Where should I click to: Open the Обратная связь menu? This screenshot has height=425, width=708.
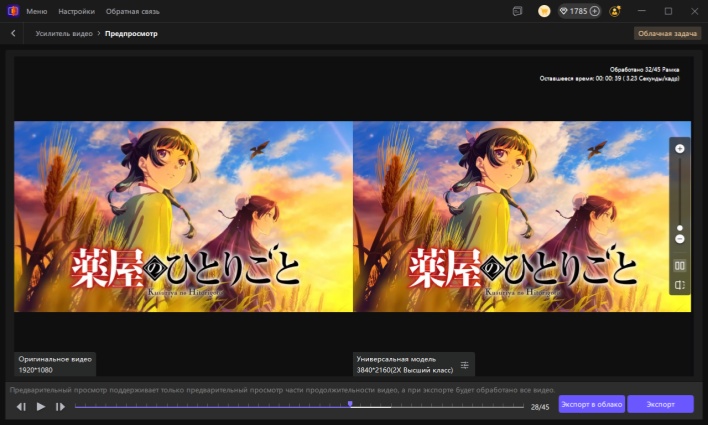coord(132,11)
